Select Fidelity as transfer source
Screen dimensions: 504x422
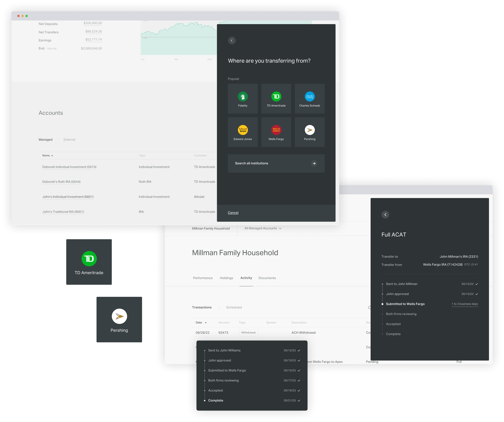click(x=243, y=99)
